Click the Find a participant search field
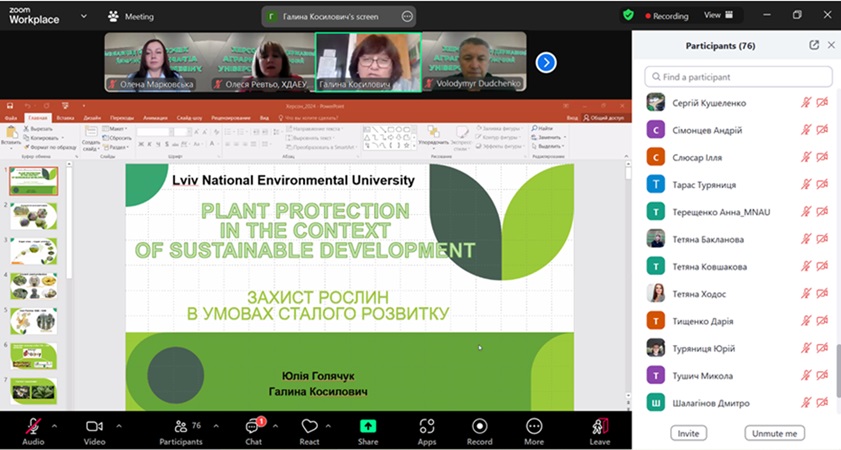This screenshot has width=841, height=450. coord(738,77)
